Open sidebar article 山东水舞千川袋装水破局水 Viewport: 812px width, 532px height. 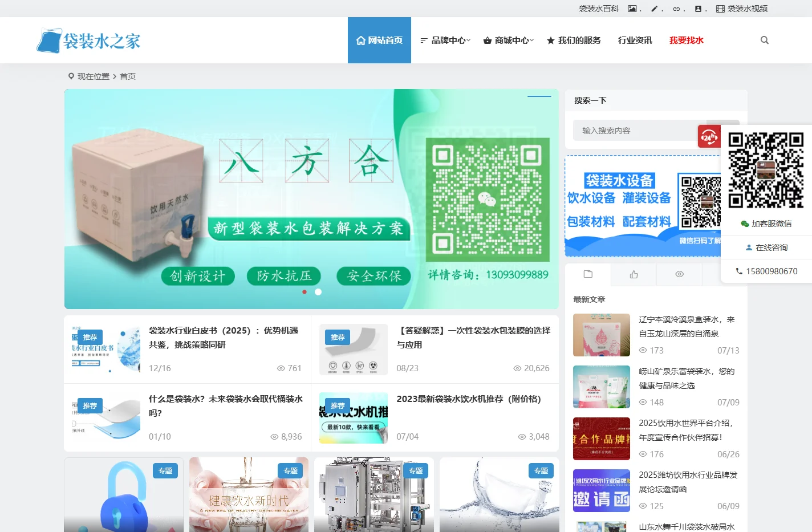click(687, 527)
